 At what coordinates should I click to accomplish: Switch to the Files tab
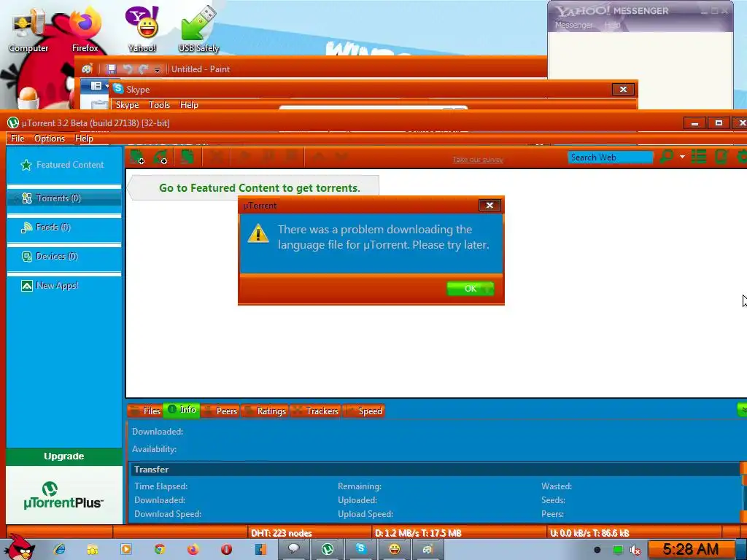point(145,411)
